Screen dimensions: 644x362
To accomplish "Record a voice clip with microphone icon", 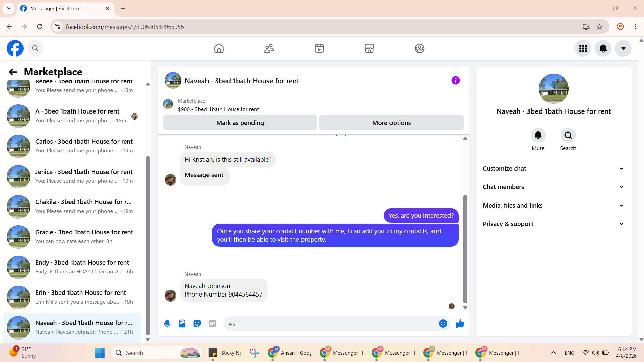I will [x=167, y=324].
